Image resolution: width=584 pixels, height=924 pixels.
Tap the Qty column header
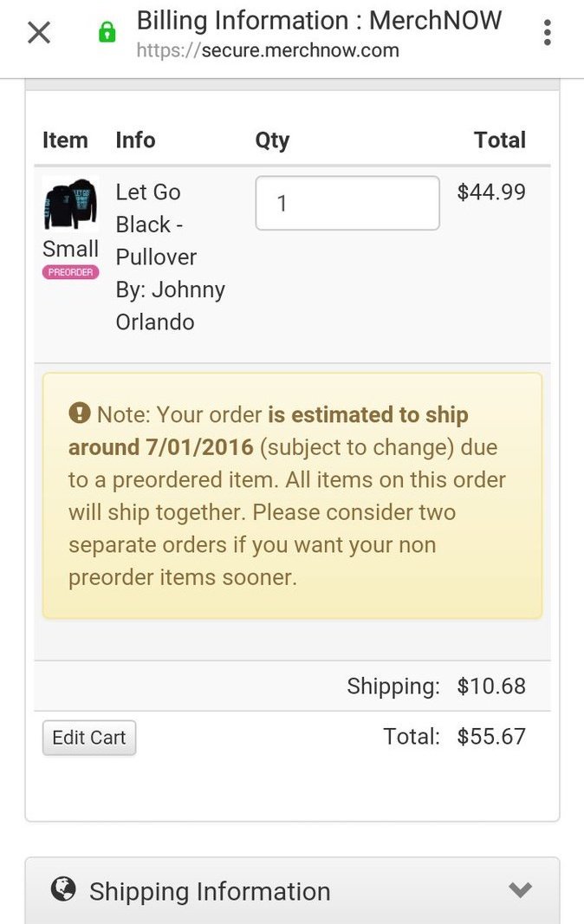click(x=272, y=140)
